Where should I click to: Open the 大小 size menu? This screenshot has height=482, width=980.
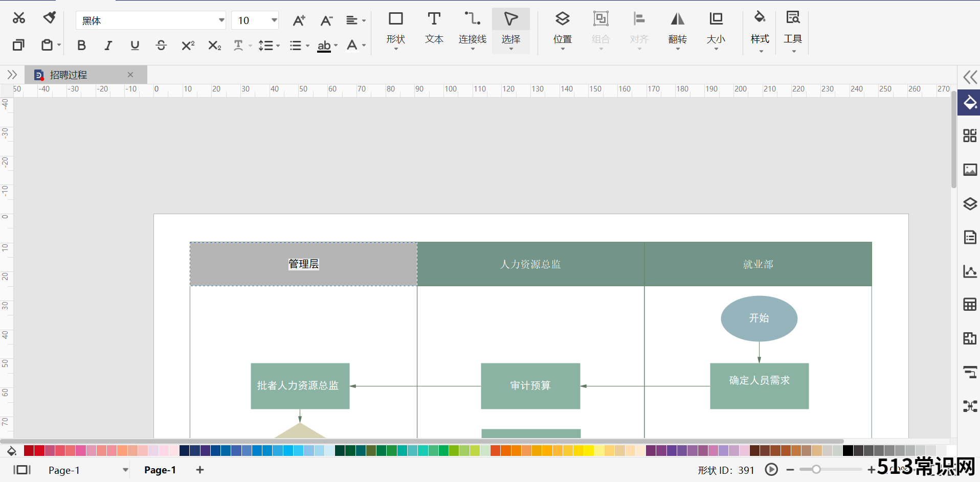tap(716, 30)
